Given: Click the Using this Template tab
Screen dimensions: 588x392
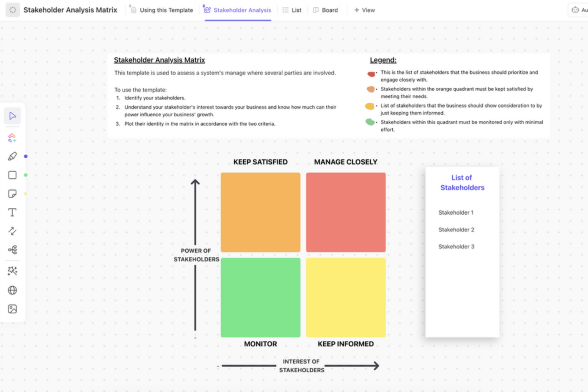Looking at the screenshot, I should [x=164, y=9].
